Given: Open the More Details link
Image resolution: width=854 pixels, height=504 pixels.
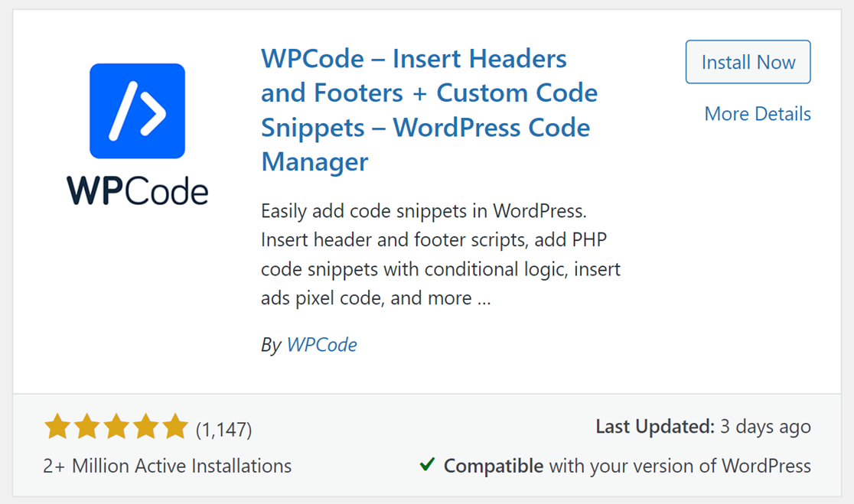Looking at the screenshot, I should point(758,114).
